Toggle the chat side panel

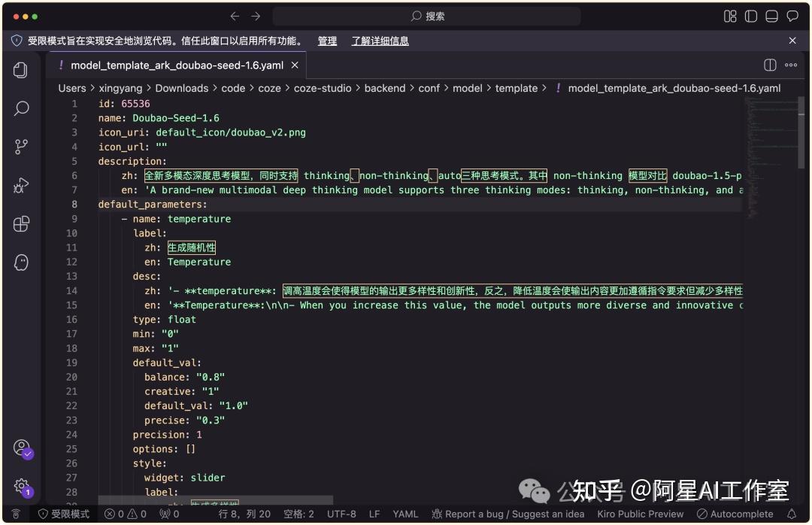792,16
